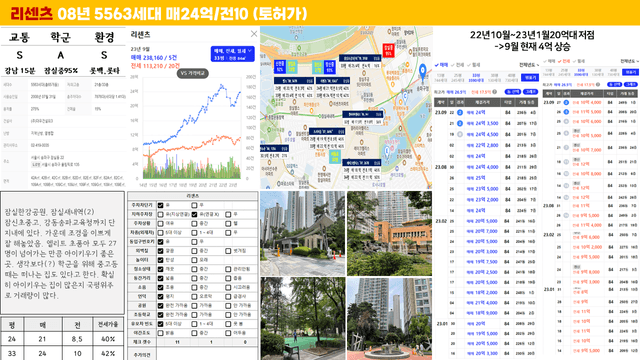Click the blue 그래프 pill button in the left list
The width and height of the screenshot is (640, 360).
coord(531,92)
